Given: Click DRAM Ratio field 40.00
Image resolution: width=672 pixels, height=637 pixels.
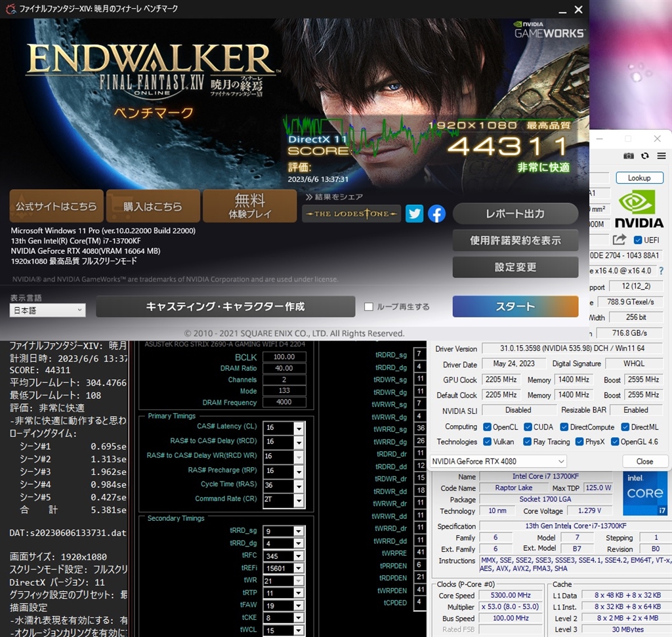Looking at the screenshot, I should click(284, 369).
